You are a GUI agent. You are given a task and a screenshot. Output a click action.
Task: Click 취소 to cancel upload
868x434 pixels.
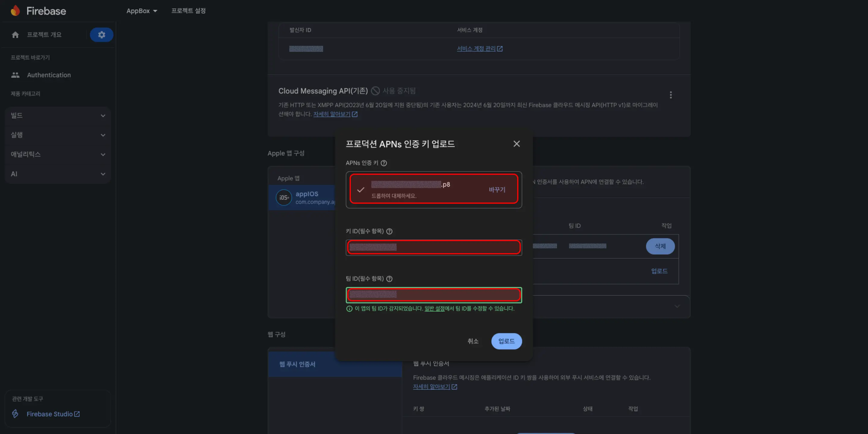(473, 341)
